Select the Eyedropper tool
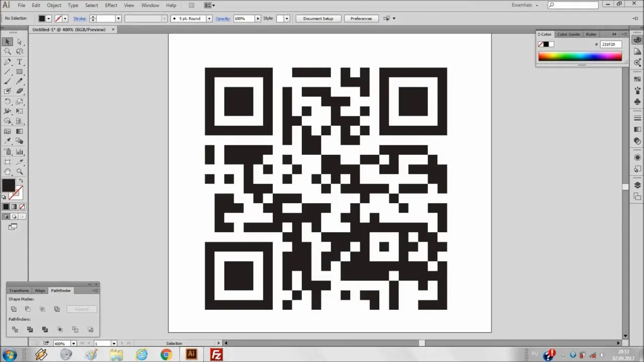Viewport: 644px width, 362px height. (x=8, y=141)
